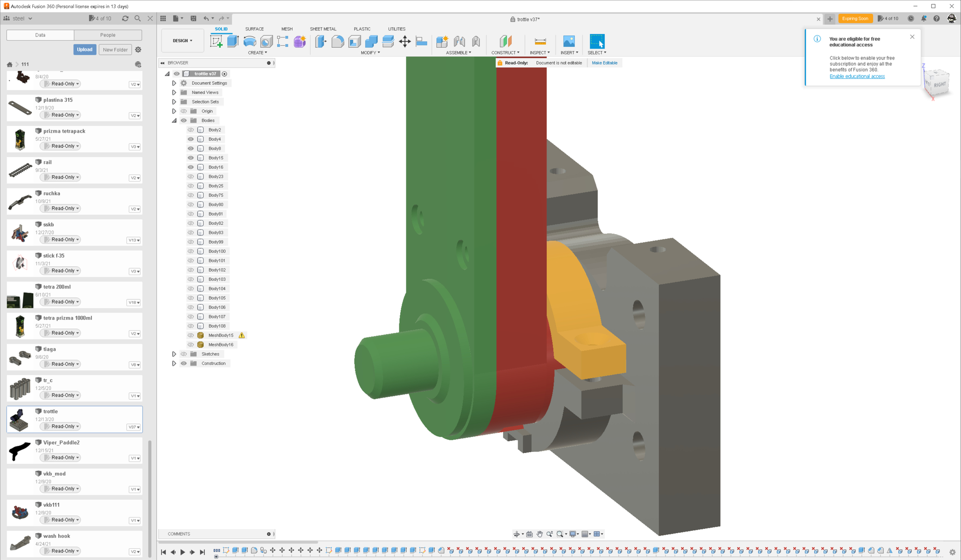This screenshot has width=961, height=560.
Task: Switch to the People tab
Action: [107, 35]
